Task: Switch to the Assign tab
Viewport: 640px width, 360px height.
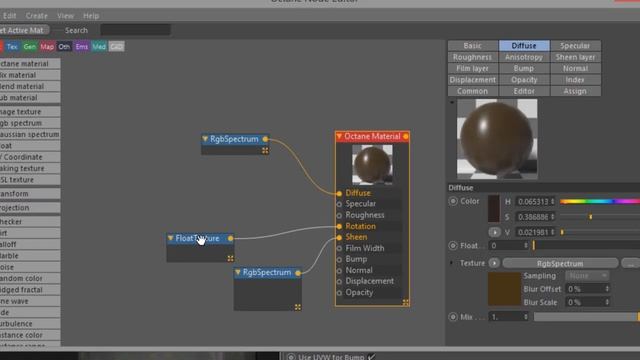Action: [575, 91]
